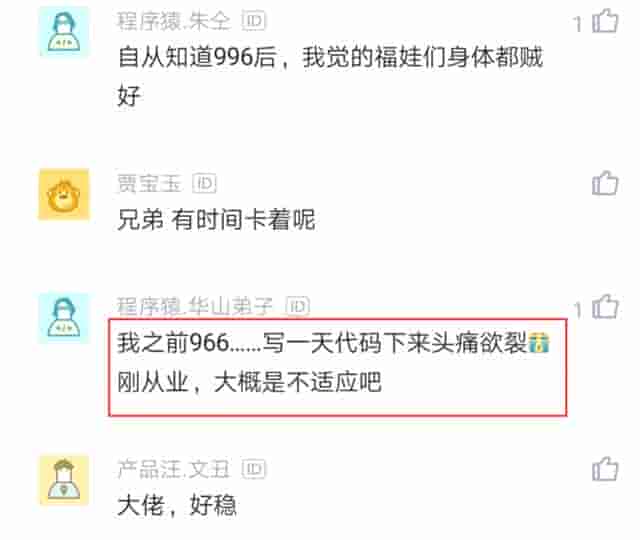
Task: Open username 产品汪.文丑 profile
Action: tap(173, 469)
